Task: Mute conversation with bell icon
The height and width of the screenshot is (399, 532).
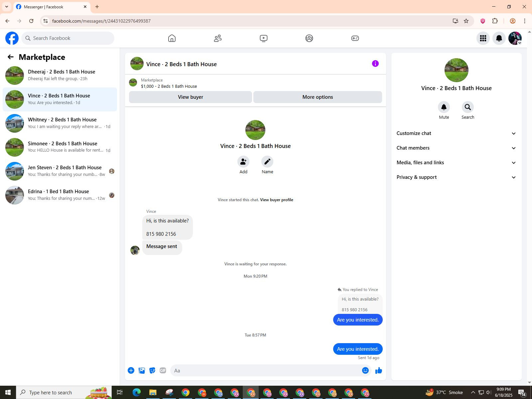Action: pos(444,107)
